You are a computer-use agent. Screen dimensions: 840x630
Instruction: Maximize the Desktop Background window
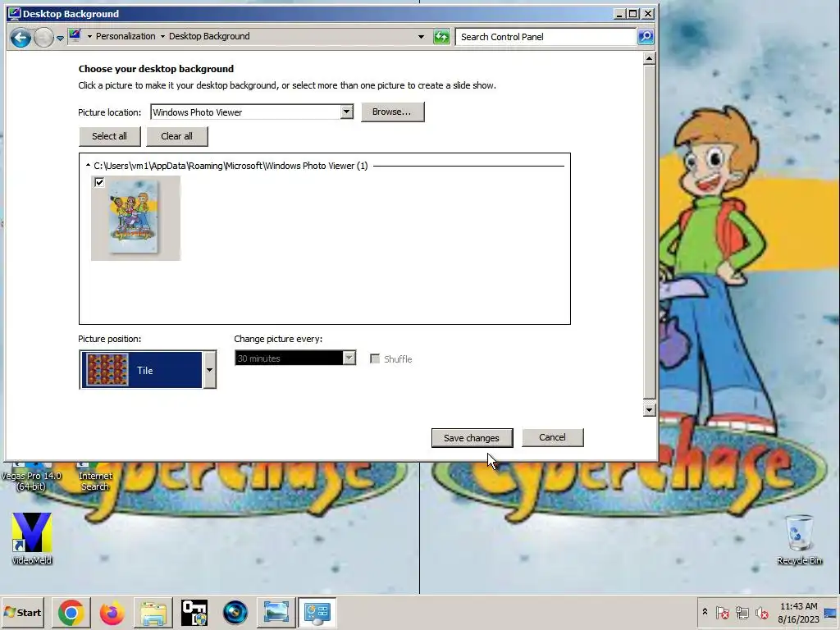[x=633, y=13]
